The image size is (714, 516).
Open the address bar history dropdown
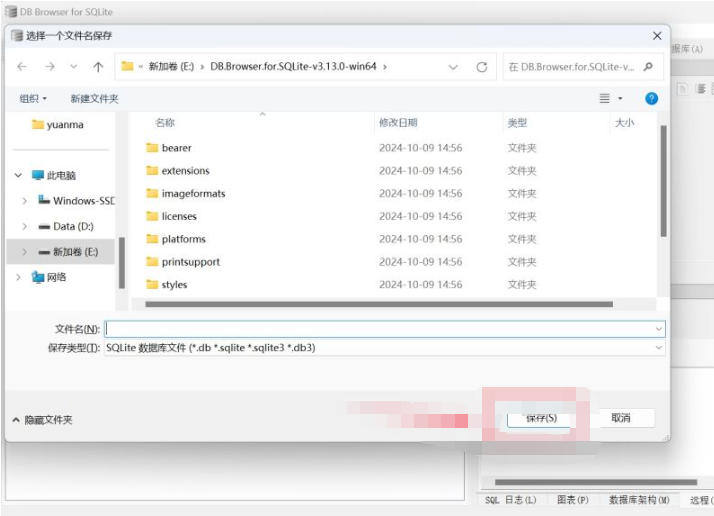(x=453, y=67)
